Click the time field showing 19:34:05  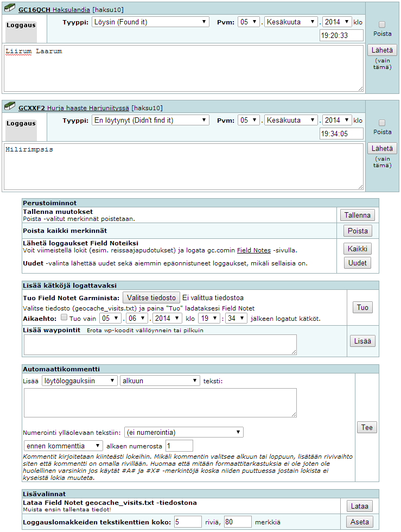341,134
